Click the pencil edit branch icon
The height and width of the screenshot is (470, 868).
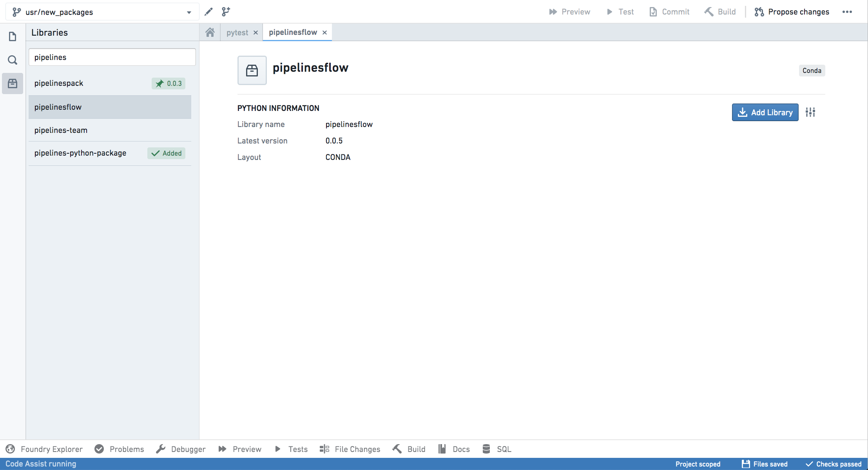[x=208, y=12]
